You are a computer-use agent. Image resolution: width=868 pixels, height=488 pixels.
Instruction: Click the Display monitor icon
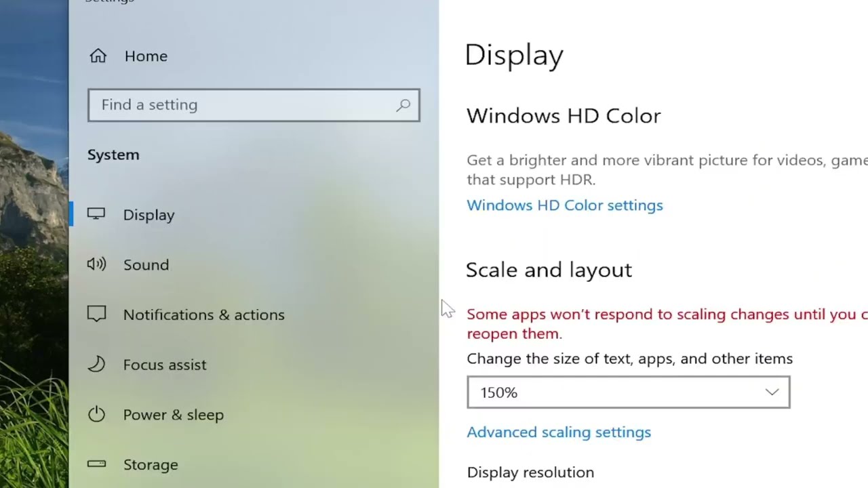(x=96, y=214)
